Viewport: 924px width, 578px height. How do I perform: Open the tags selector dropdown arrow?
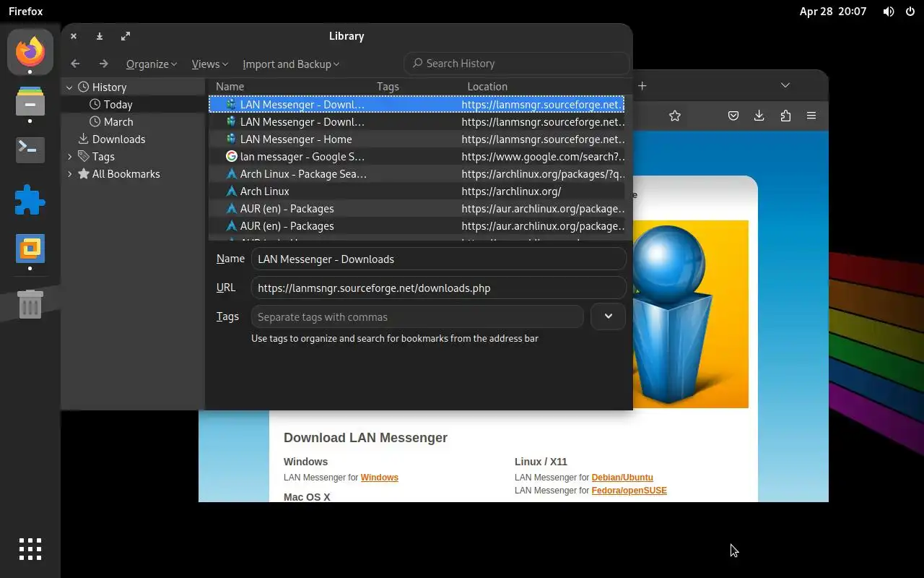(608, 316)
